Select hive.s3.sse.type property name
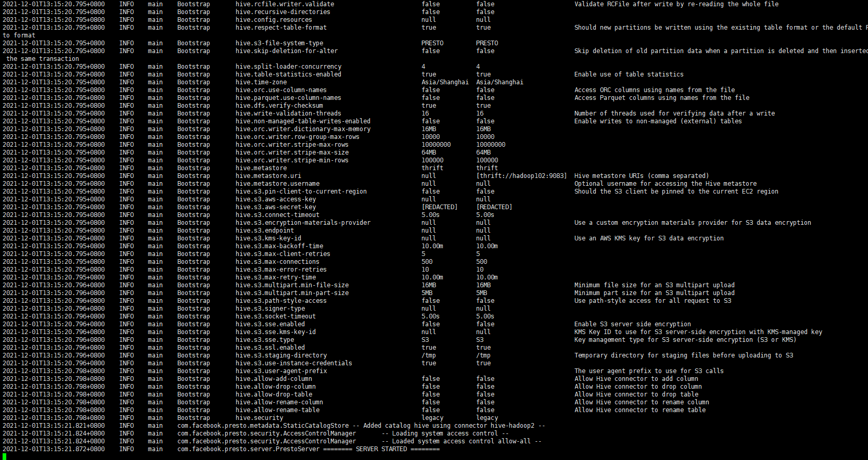 (x=264, y=340)
